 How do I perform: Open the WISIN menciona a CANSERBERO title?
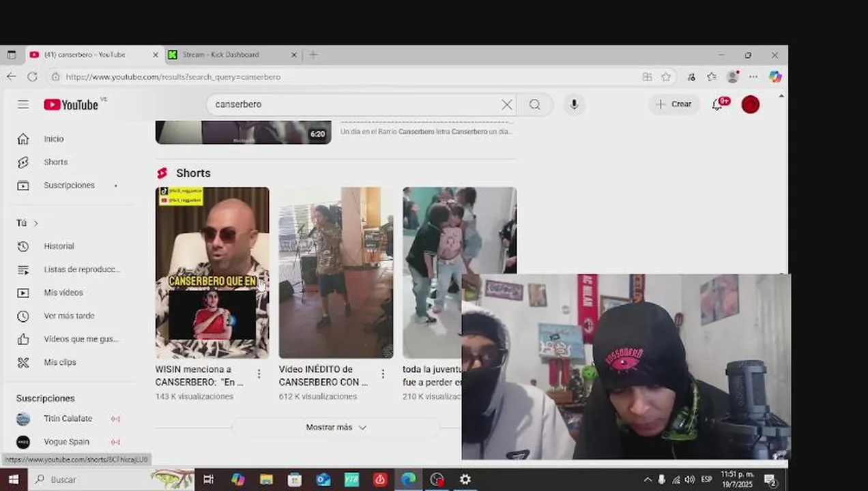[199, 376]
